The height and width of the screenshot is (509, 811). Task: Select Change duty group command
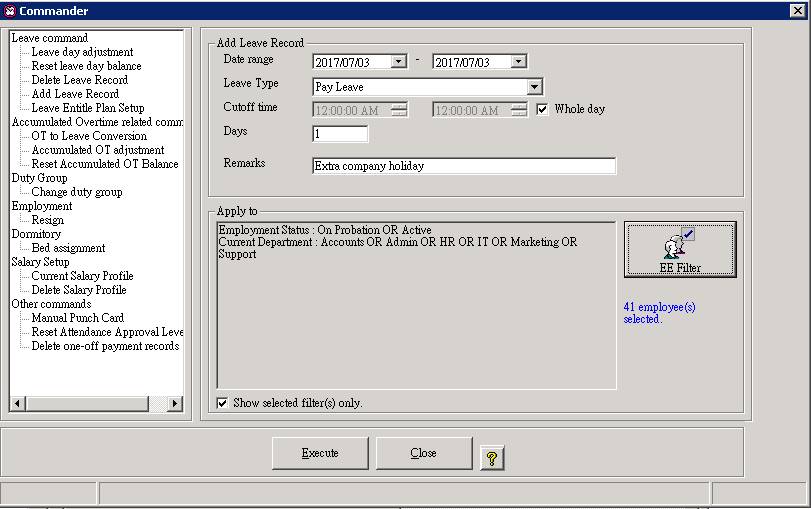click(x=77, y=192)
